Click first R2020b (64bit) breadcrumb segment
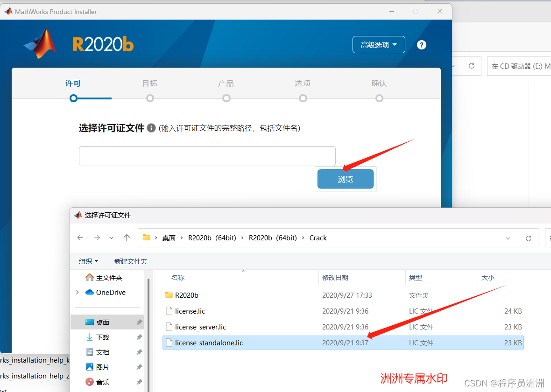The width and height of the screenshot is (551, 392). 212,238
